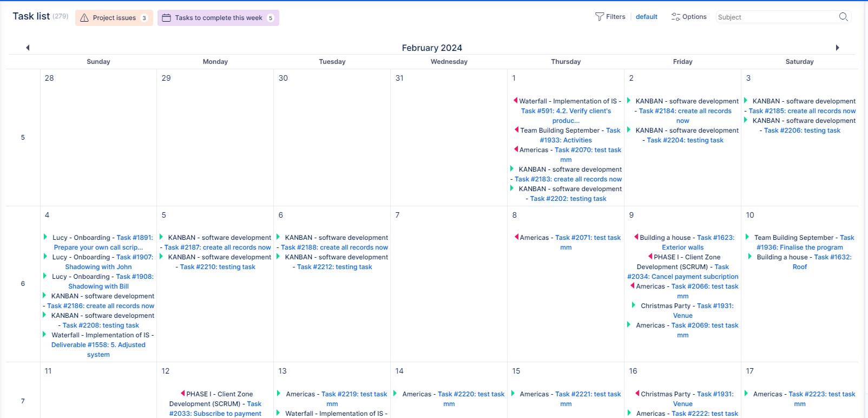Open Project issues tab
868x418 pixels.
point(114,18)
